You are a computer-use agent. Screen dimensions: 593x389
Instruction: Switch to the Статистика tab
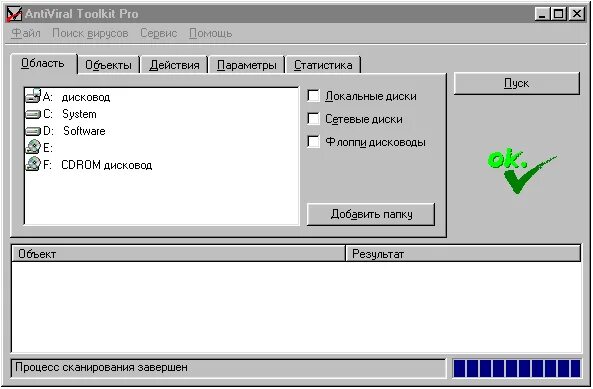click(323, 65)
